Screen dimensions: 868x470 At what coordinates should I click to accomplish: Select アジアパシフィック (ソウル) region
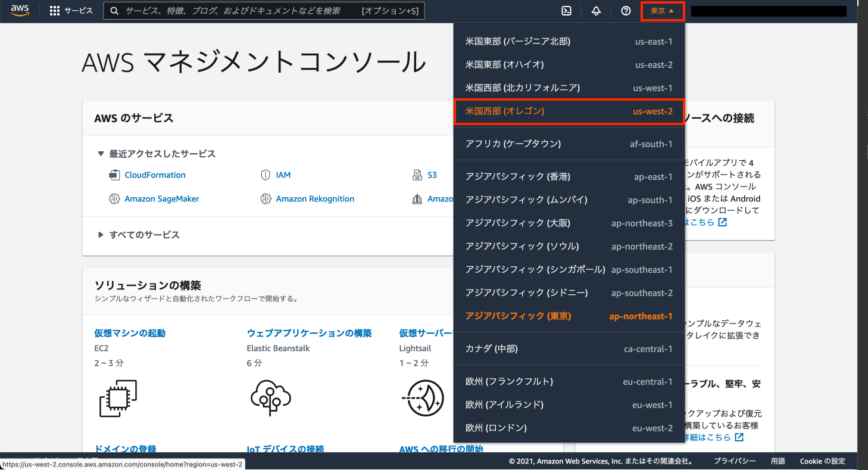(x=569, y=246)
